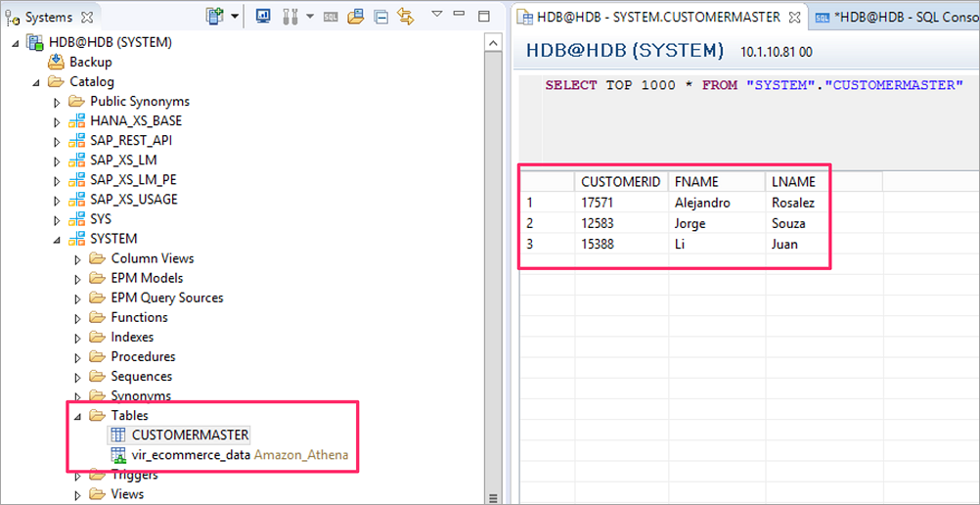
Task: Click the Open Security tools icon
Action: [x=290, y=17]
